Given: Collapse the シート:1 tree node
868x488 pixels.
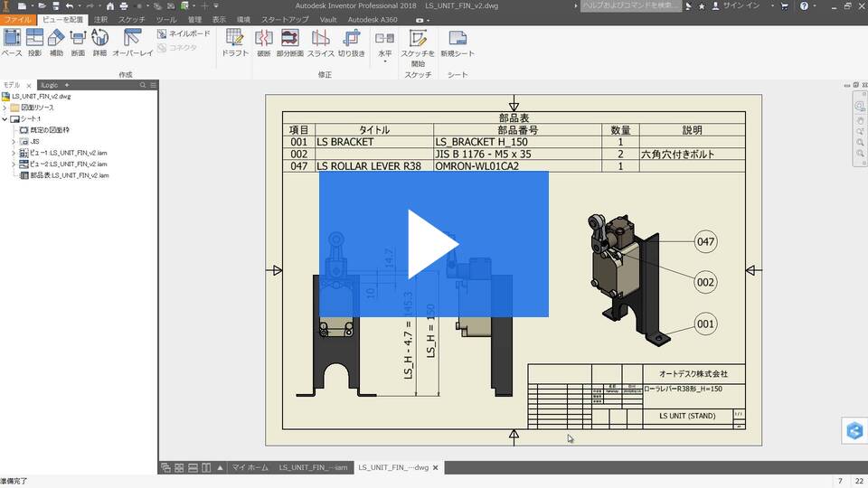Looking at the screenshot, I should click(x=5, y=119).
